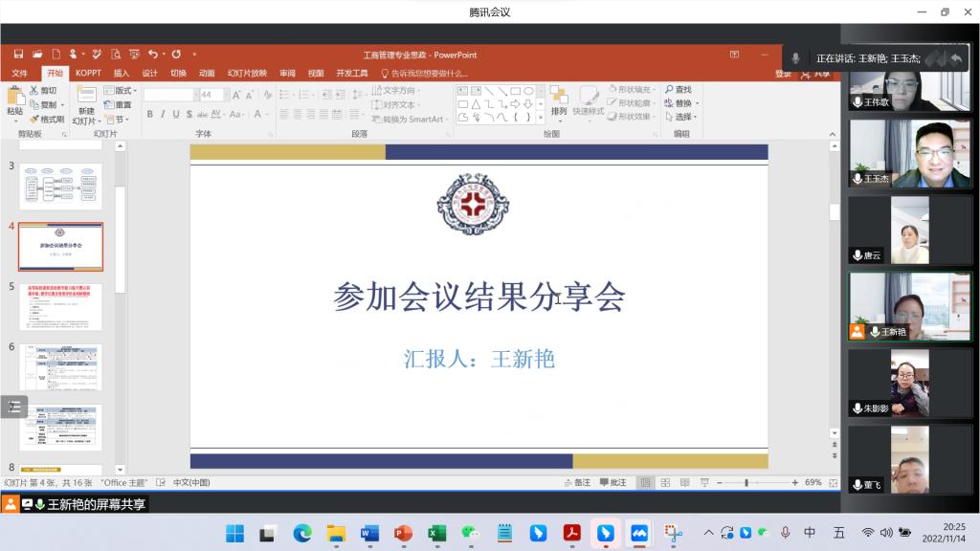Expand the Select (选择) dropdown in editing group

(681, 117)
